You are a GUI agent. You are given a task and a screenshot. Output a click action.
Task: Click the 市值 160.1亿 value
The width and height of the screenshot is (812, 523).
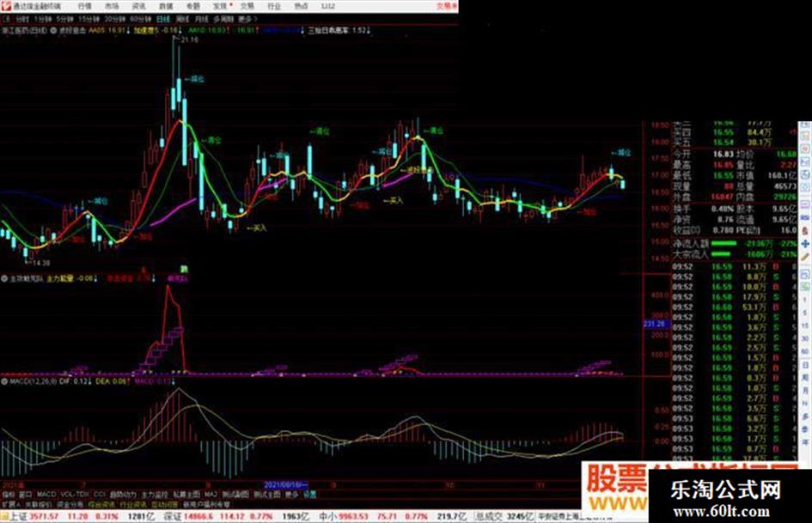click(782, 175)
